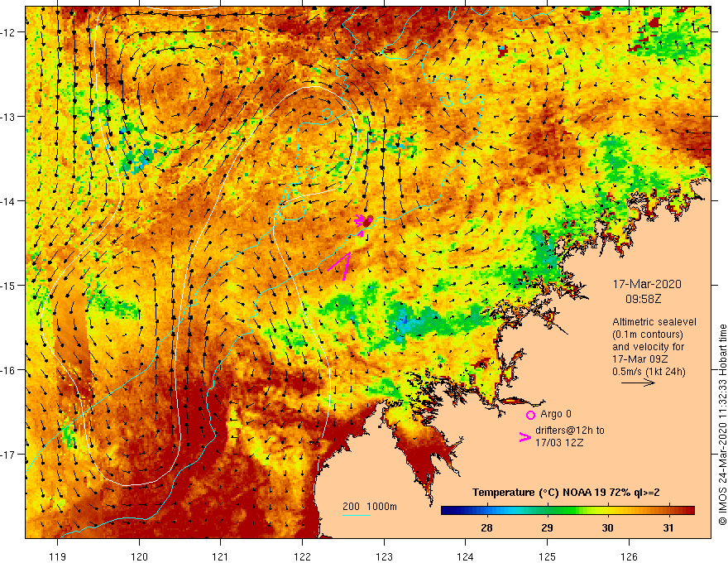Click the colorbar tick label '31'
This screenshot has height=563, width=728.
click(x=668, y=527)
